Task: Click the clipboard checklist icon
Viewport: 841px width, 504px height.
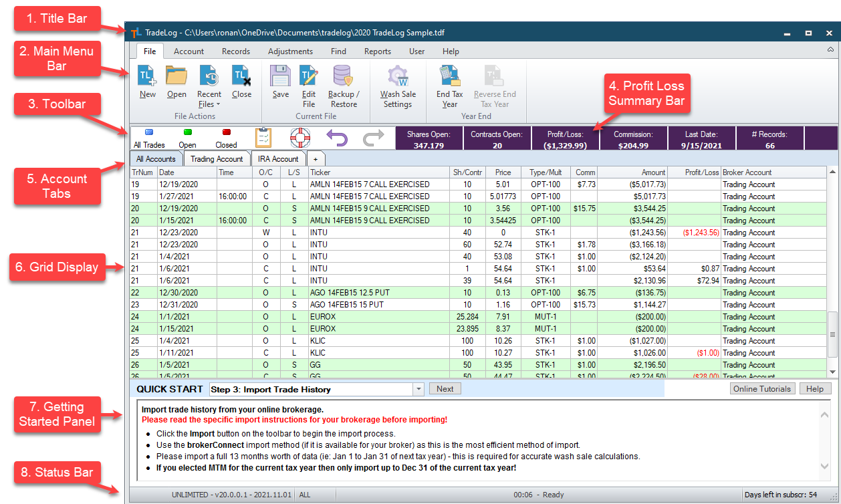Action: click(263, 138)
